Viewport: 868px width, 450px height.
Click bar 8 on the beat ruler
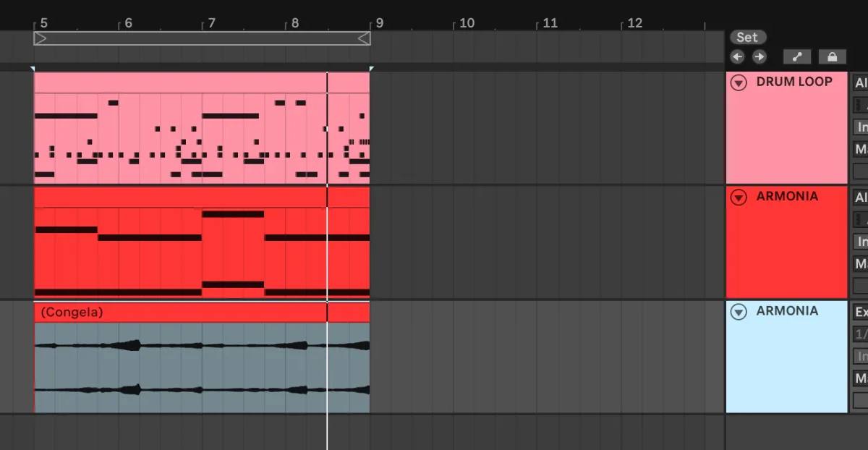[x=295, y=23]
